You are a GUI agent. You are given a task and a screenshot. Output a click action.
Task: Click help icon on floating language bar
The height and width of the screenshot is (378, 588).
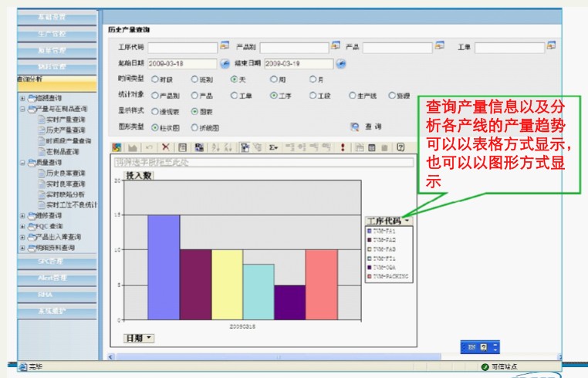(484, 347)
